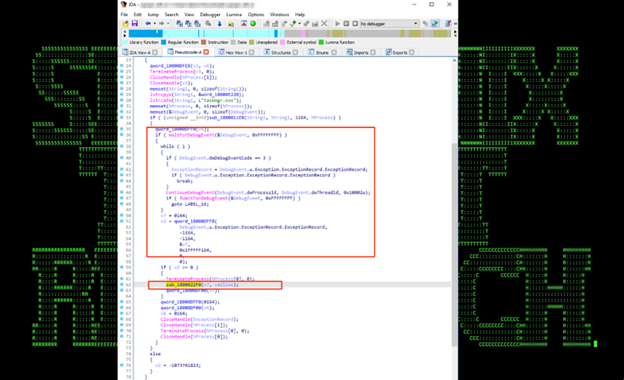
Task: Toggle breakpoint dot on line 28
Action: pyautogui.click(x=122, y=89)
